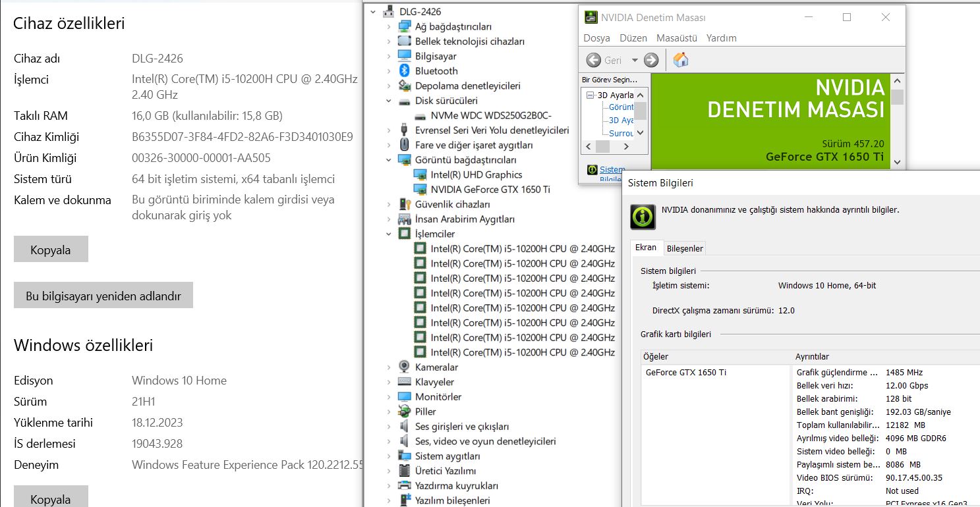Collapse the İşlemciler node
This screenshot has height=507, width=980.
389,234
